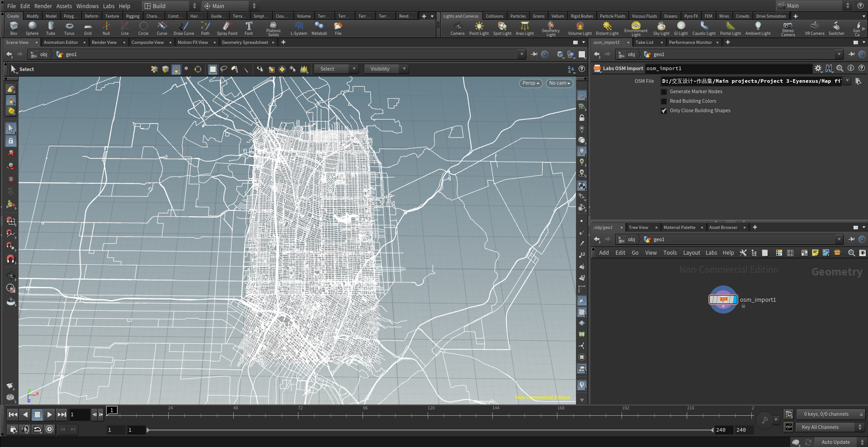Click the Key All Channels button
The width and height of the screenshot is (868, 447).
point(820,427)
